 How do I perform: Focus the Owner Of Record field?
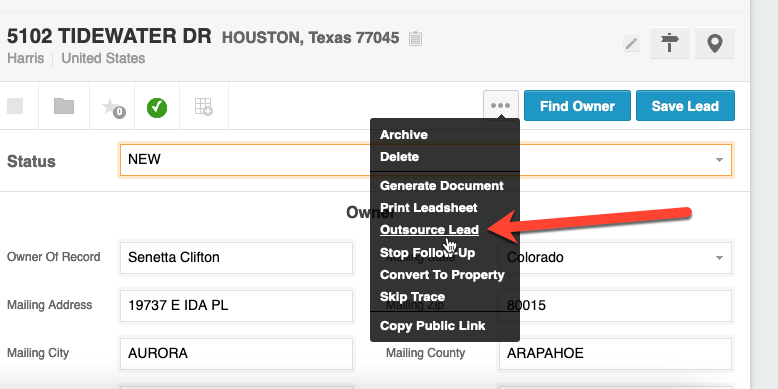click(x=236, y=258)
